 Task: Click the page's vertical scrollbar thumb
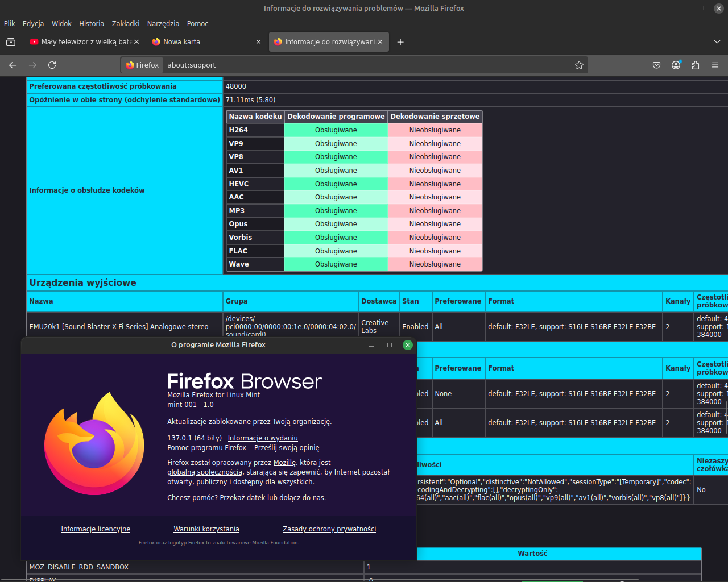pos(726,417)
